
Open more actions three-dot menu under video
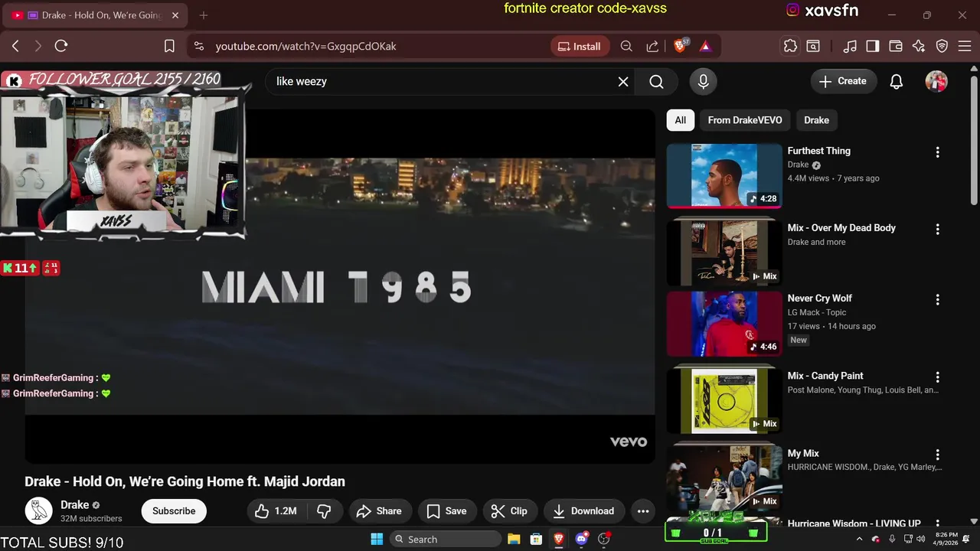pyautogui.click(x=643, y=510)
